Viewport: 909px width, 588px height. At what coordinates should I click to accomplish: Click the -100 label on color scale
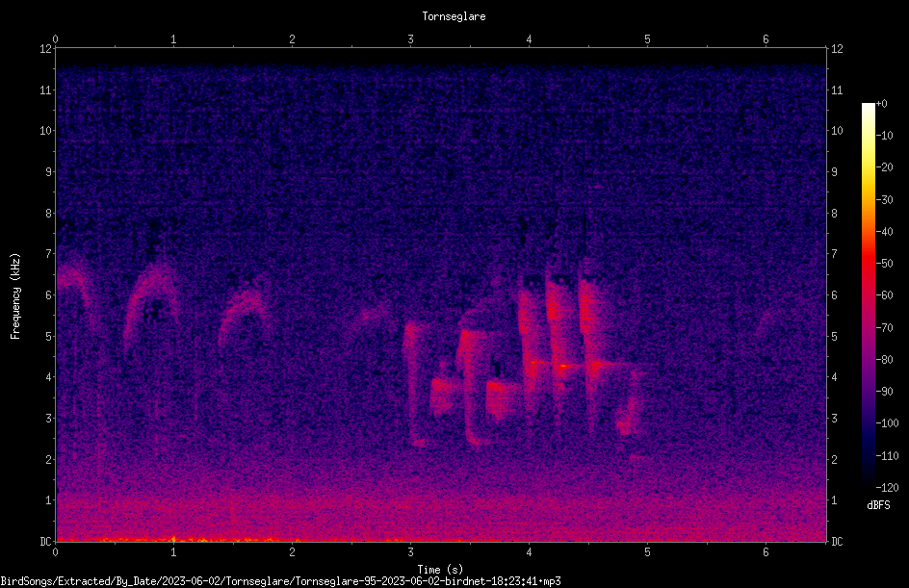(885, 422)
